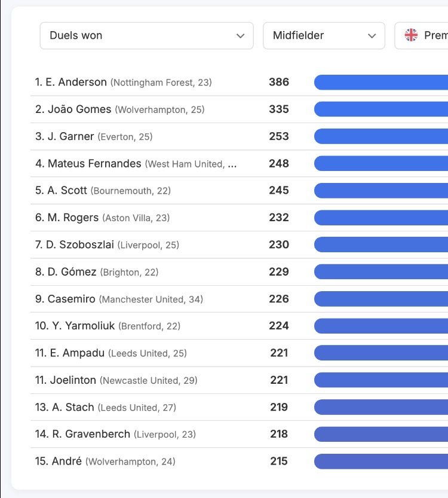Click the Duels won dropdown chevron

point(241,36)
